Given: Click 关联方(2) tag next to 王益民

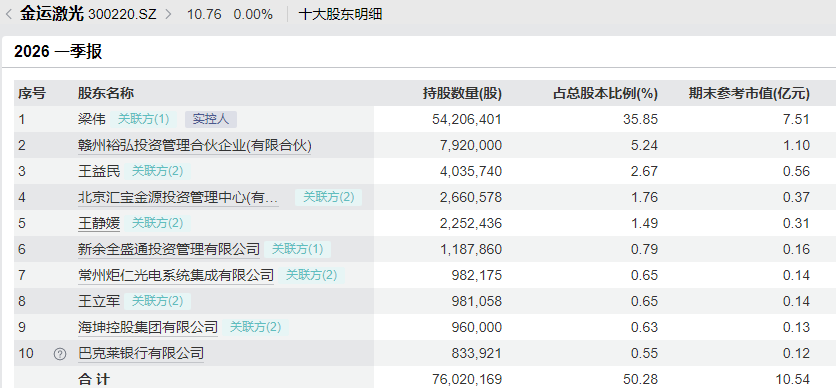Looking at the screenshot, I should click(158, 171).
